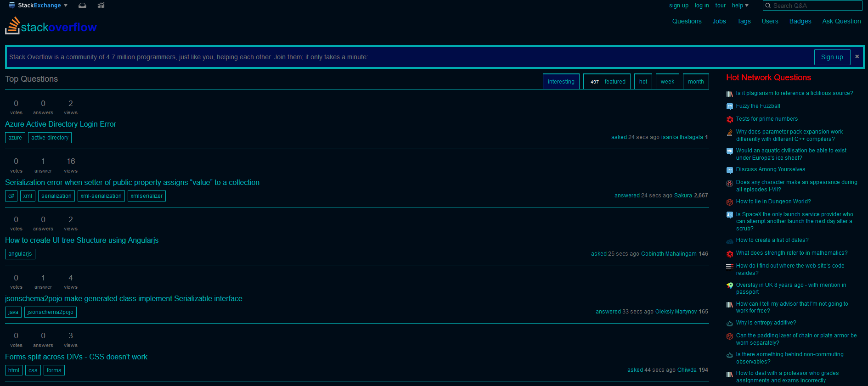Click the icon beside 'How to create a list of dates?'

pyautogui.click(x=729, y=241)
